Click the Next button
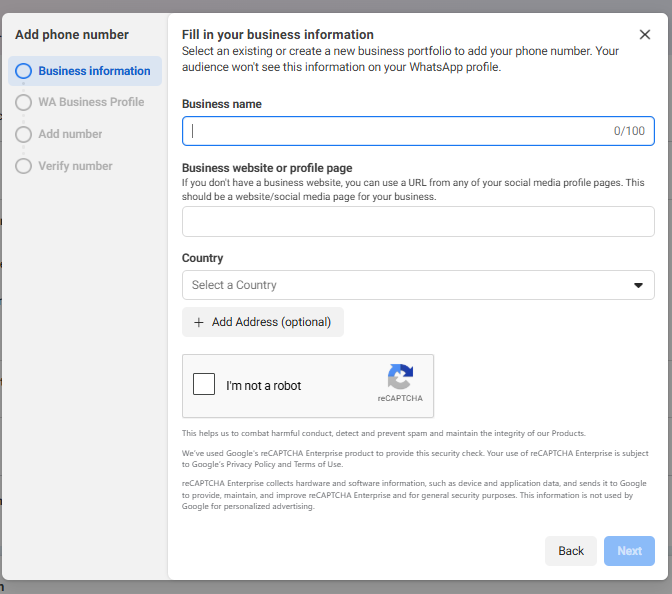This screenshot has height=594, width=672. click(x=629, y=551)
